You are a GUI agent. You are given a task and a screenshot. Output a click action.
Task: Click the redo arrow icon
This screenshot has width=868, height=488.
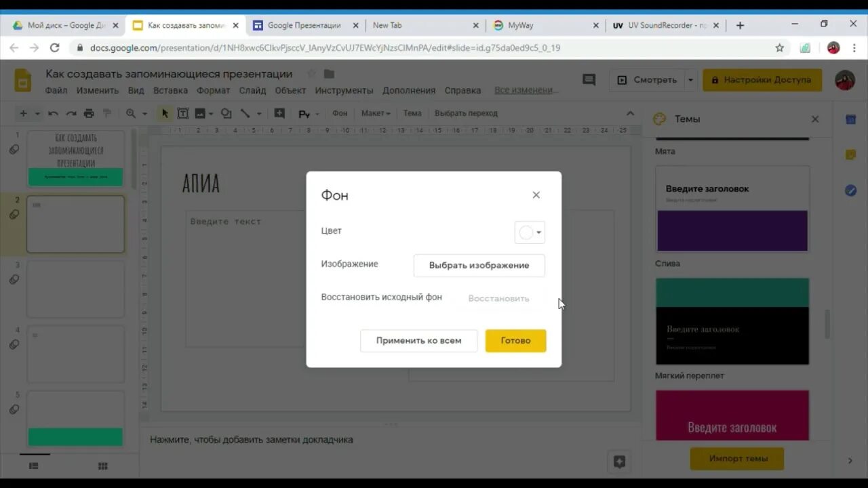[x=71, y=114]
